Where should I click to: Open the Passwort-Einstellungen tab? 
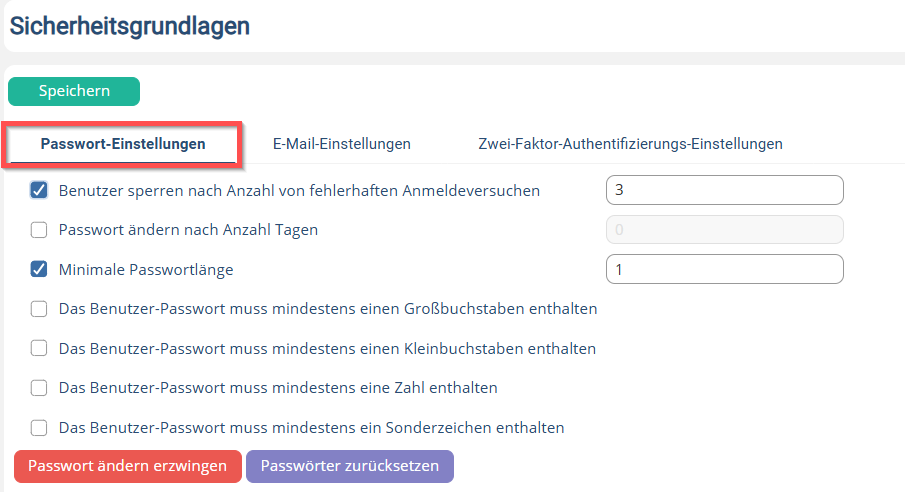point(123,144)
